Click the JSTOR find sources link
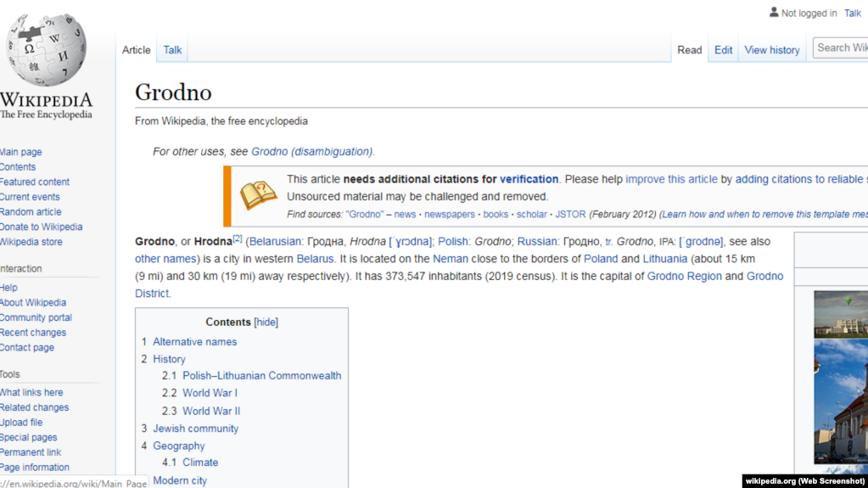Viewport: 868px width, 488px height. (x=570, y=215)
